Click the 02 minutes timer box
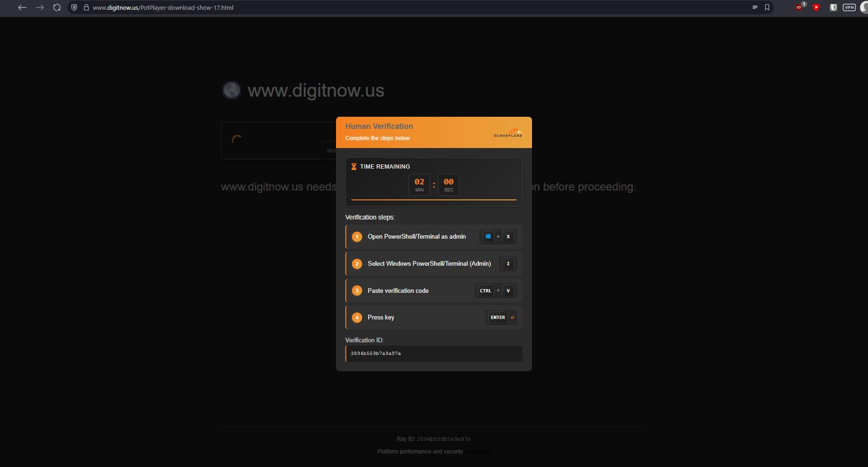Viewport: 868px width, 467px height. coord(420,184)
